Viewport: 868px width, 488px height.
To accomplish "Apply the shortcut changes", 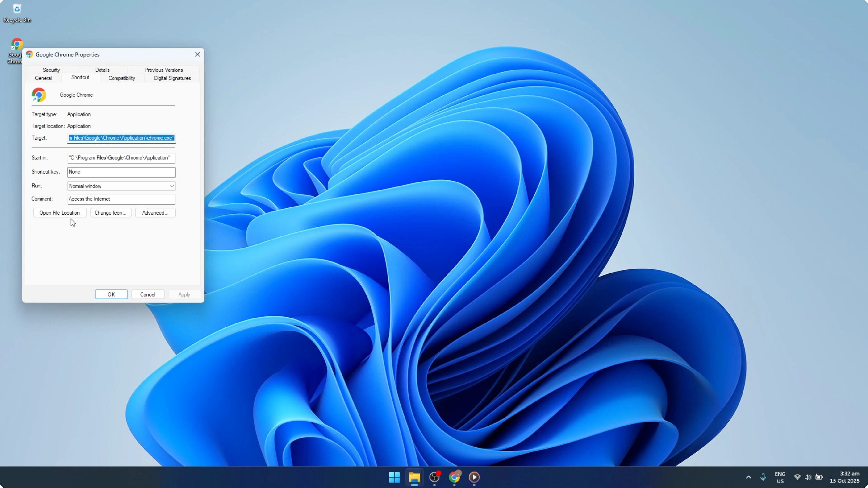I will [x=184, y=294].
